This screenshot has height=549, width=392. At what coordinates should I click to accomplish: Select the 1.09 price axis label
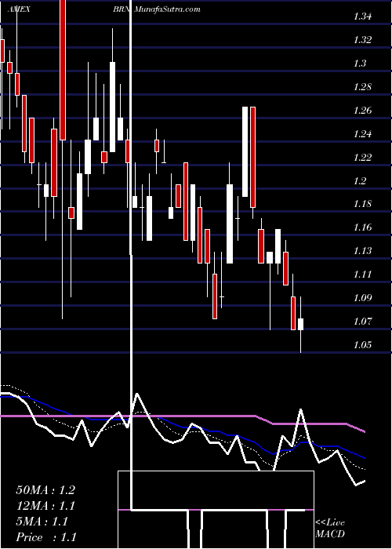362,297
